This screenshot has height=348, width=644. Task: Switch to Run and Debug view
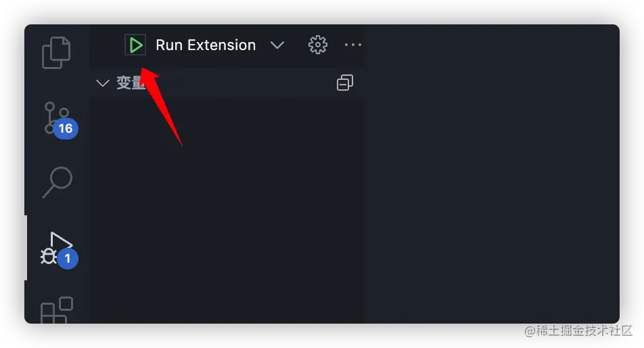(57, 248)
